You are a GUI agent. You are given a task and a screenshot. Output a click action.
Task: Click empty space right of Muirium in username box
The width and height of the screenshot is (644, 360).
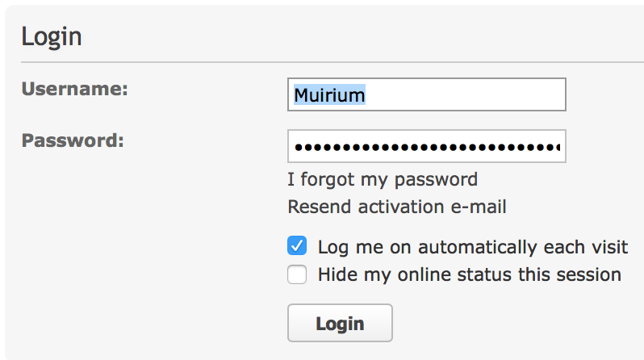(468, 94)
